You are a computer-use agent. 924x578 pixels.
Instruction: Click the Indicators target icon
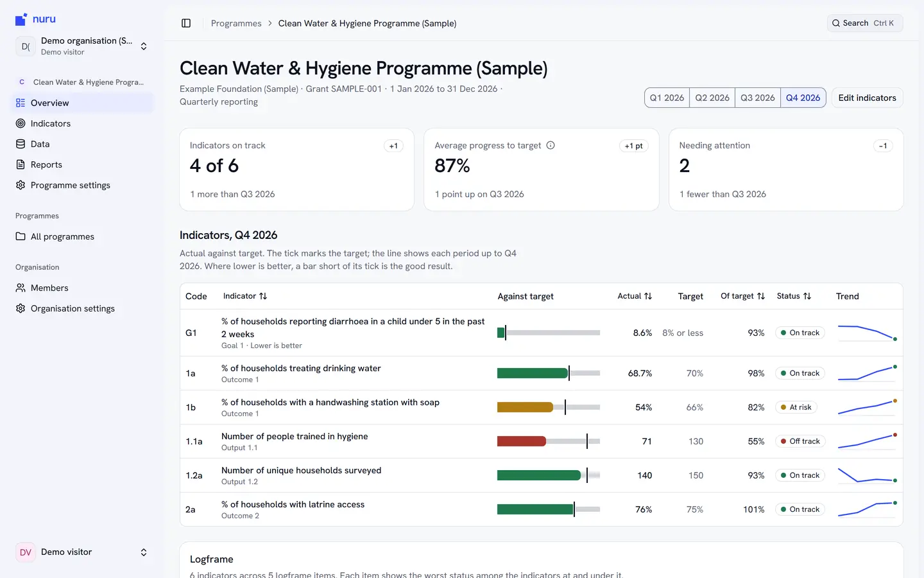pyautogui.click(x=21, y=123)
